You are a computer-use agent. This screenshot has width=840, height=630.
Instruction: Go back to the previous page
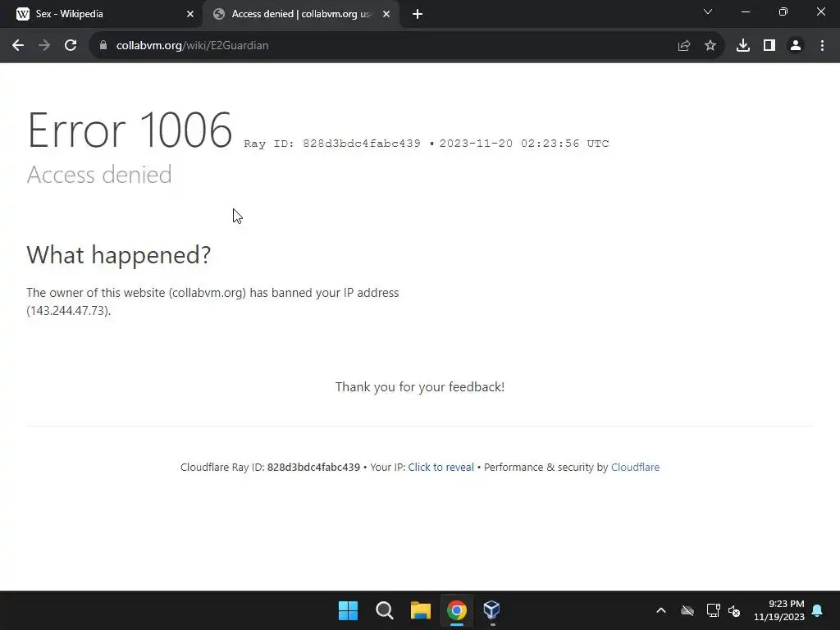(18, 46)
